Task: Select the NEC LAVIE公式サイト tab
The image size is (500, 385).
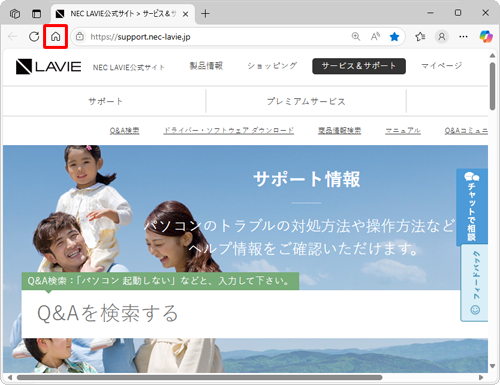Action: [123, 14]
